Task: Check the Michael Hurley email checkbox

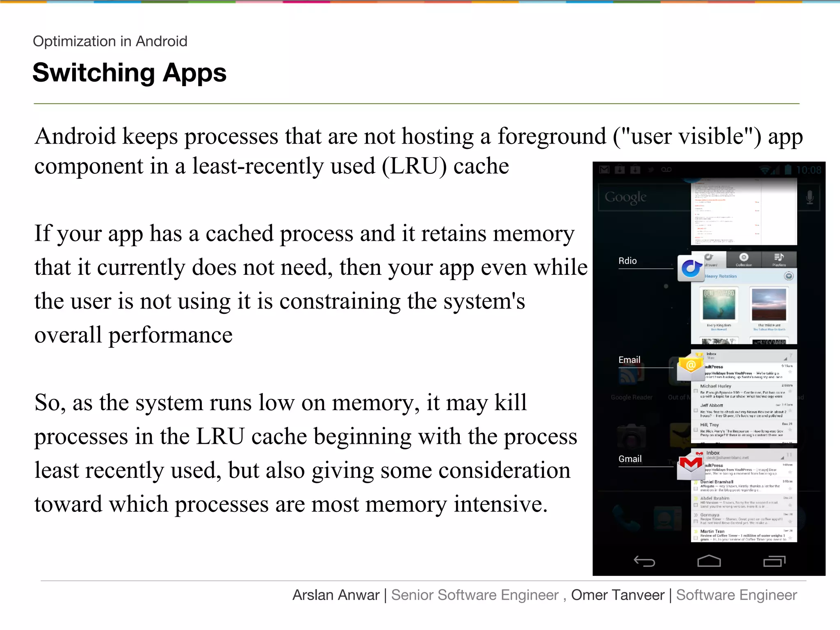Action: 696,391
